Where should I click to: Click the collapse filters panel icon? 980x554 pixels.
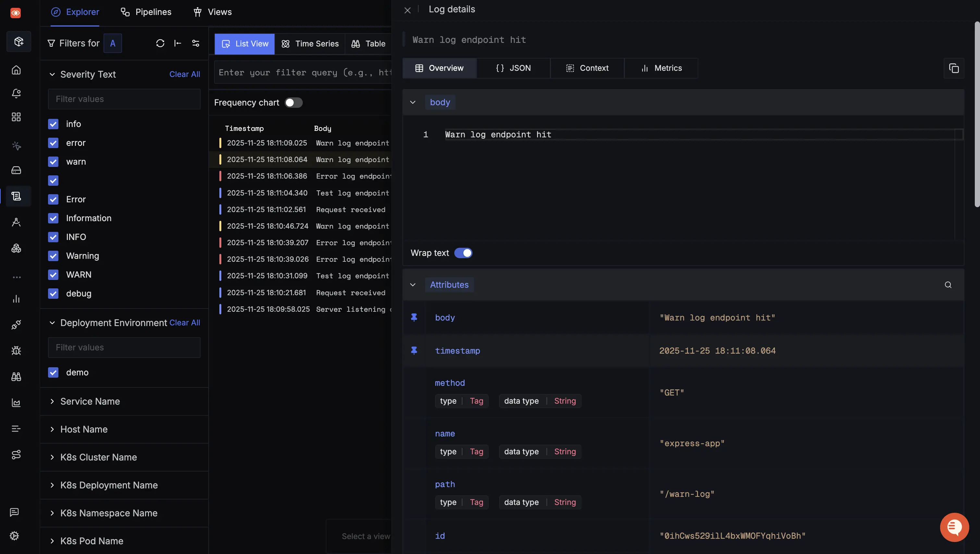[x=178, y=44]
